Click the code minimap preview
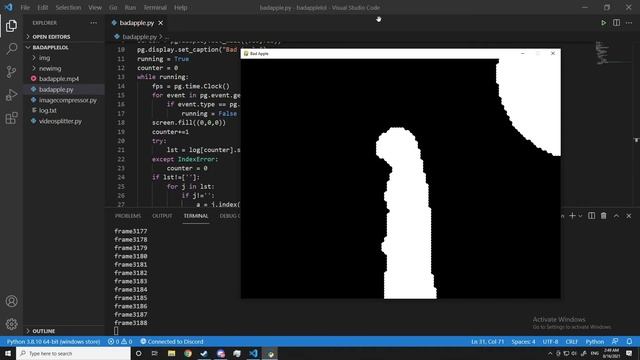 [x=603, y=53]
